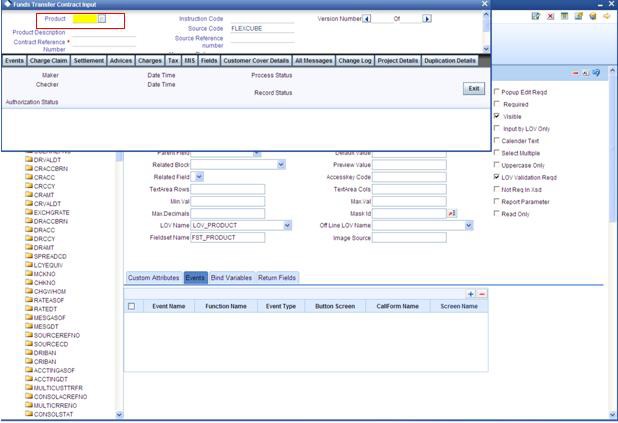The image size is (618, 423).
Task: Select the CONSOLSTAT tree node
Action: pyautogui.click(x=49, y=414)
